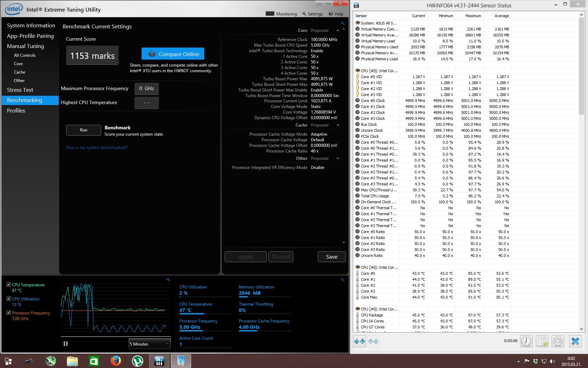Click HWiNFO scrollbar down arrow
The height and width of the screenshot is (368, 588).
pyautogui.click(x=581, y=329)
